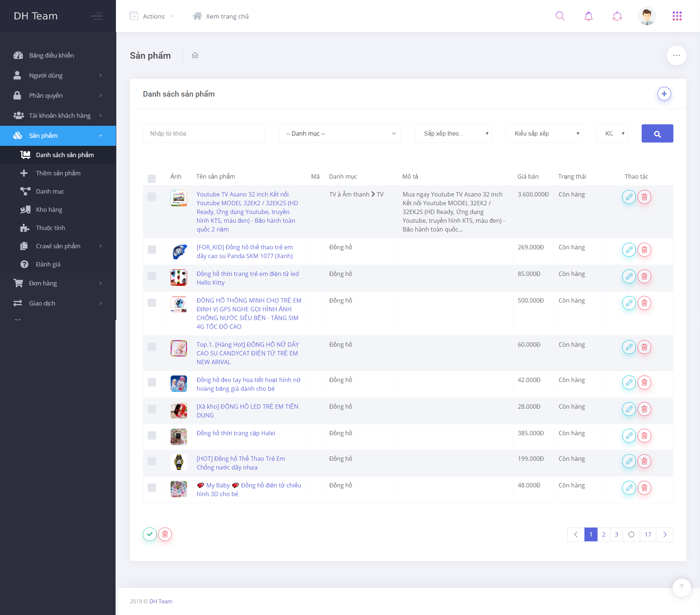
Task: Tick the select-all header checkbox
Action: point(152,179)
